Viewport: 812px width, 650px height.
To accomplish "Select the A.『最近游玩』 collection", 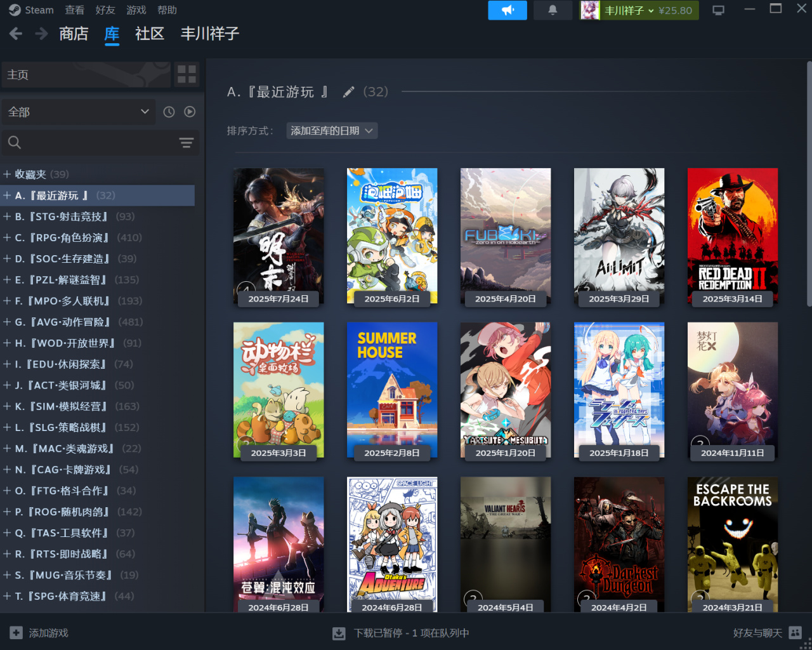I will 98,196.
